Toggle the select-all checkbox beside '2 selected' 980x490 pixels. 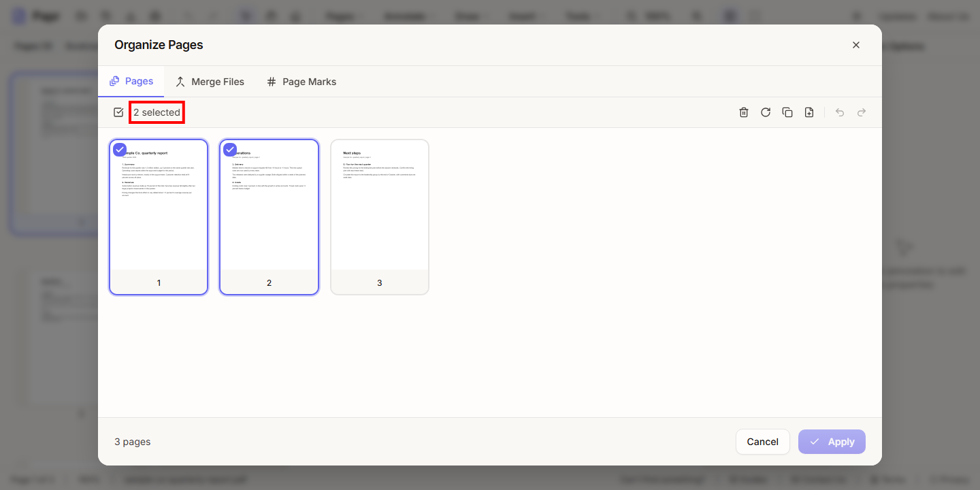pos(118,112)
